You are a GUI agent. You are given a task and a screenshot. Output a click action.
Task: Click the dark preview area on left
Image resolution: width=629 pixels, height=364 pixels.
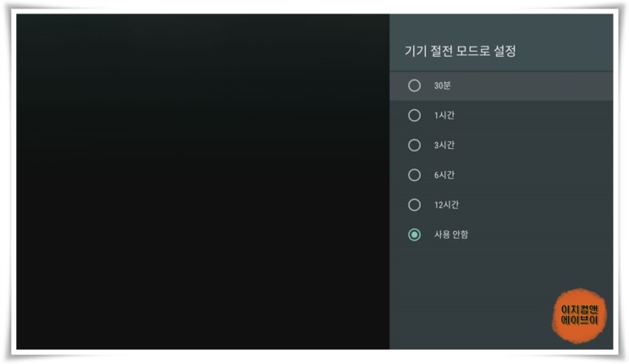coord(202,181)
